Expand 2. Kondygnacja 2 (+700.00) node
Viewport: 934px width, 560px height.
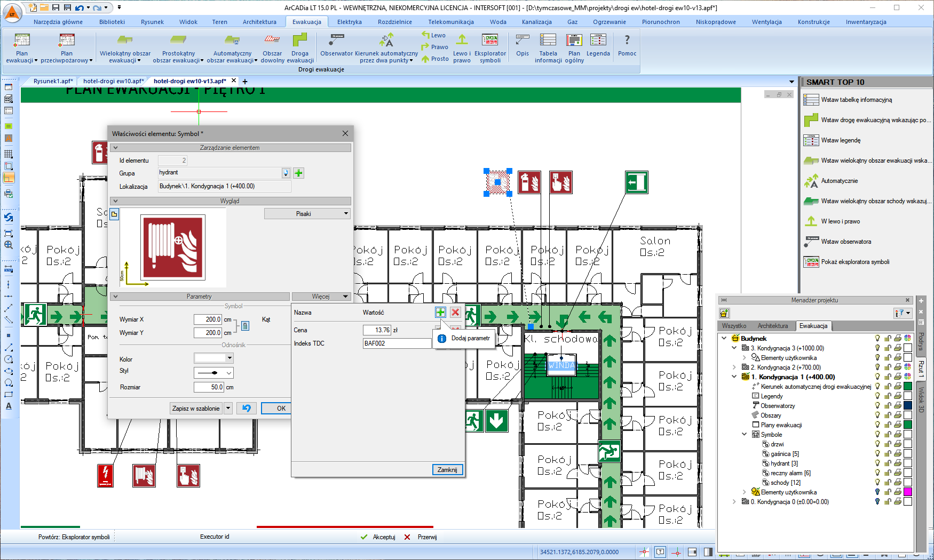[x=734, y=367]
